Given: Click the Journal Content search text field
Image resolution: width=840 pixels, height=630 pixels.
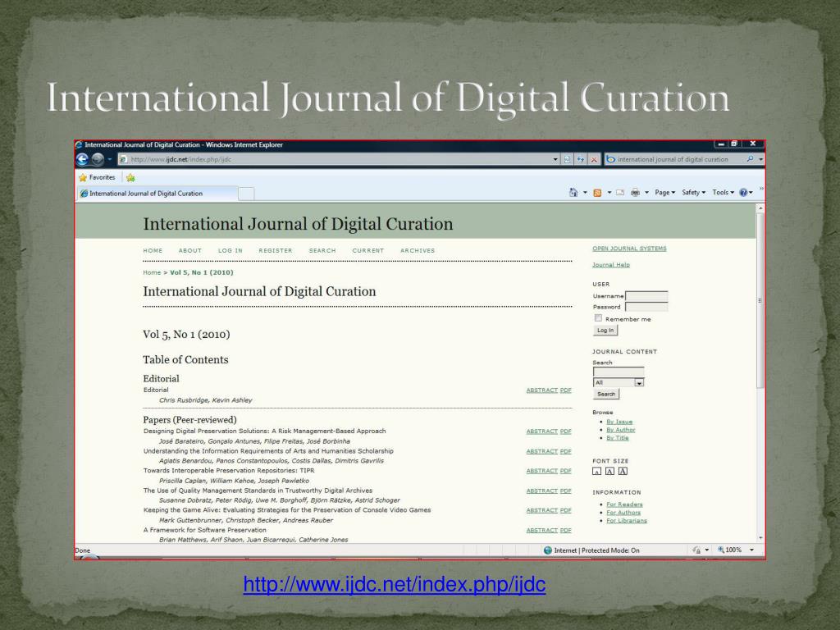Looking at the screenshot, I should 619,372.
